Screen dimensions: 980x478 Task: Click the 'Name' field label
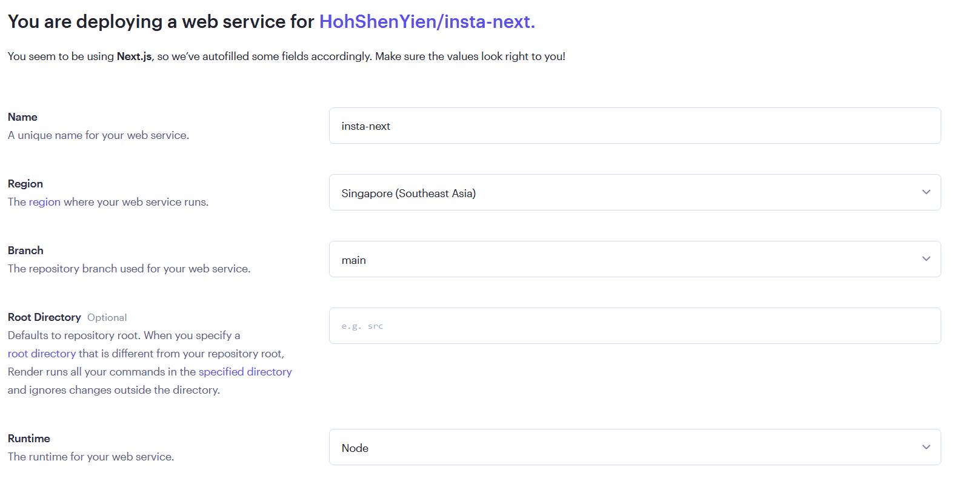tap(22, 117)
